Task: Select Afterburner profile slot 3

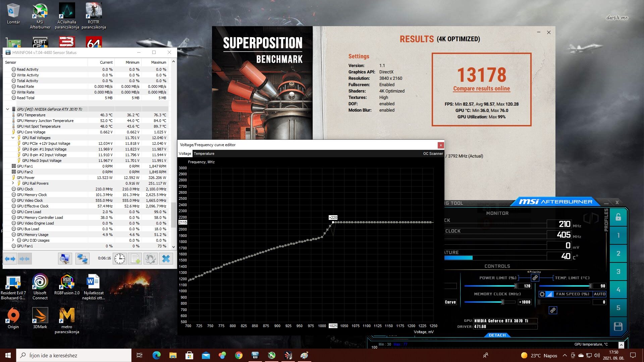Action: [618, 271]
